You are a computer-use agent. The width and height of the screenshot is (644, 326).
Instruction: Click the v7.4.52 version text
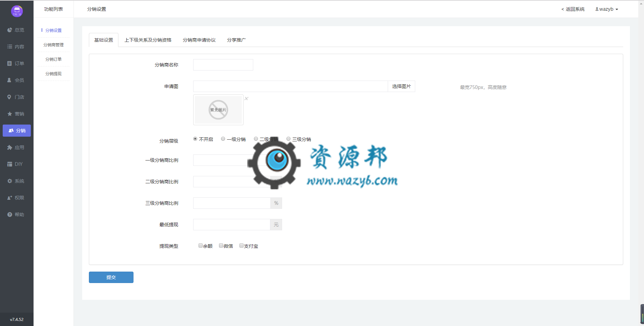[17, 319]
